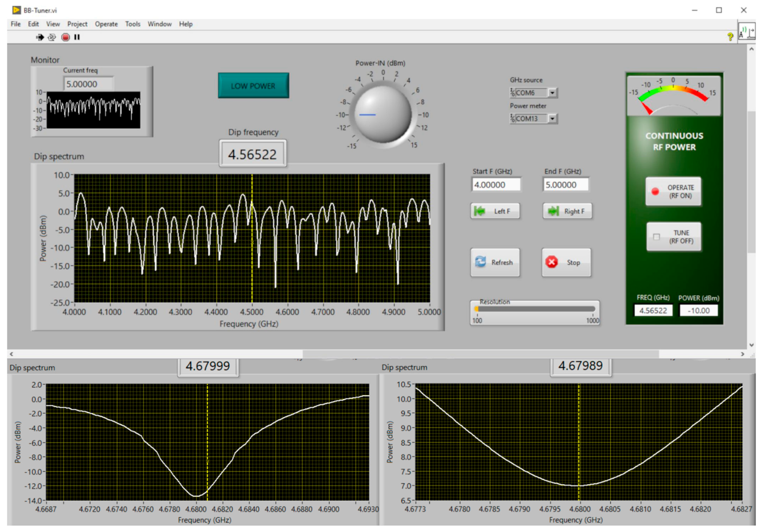This screenshot has height=532, width=761.
Task: Click the horizontal scrollbar right arrow
Action: (x=742, y=354)
